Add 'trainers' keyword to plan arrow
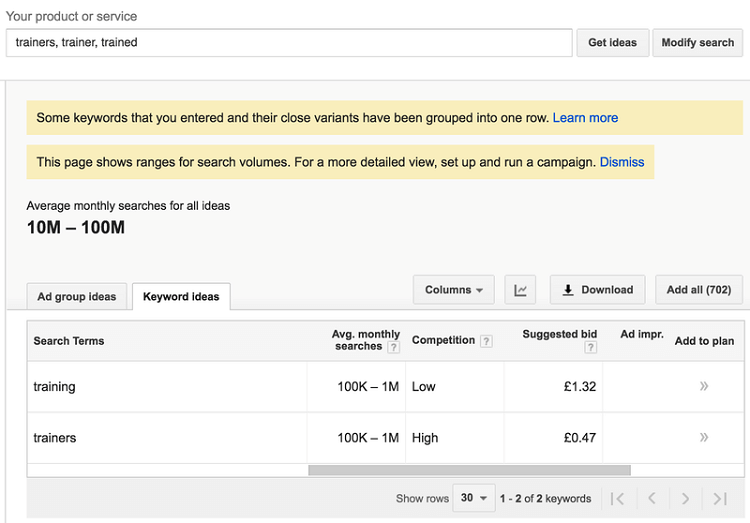 [x=704, y=437]
